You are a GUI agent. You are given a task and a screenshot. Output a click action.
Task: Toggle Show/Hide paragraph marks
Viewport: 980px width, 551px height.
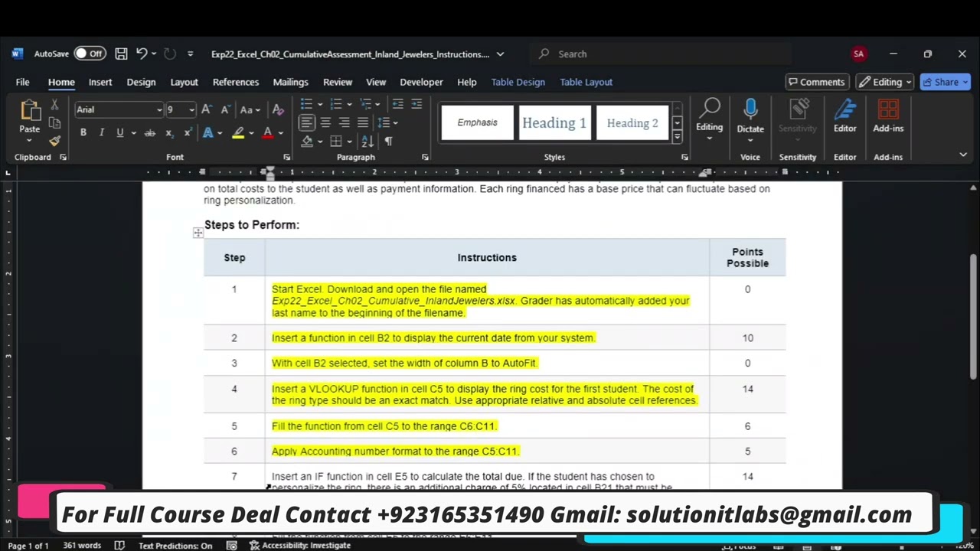388,141
